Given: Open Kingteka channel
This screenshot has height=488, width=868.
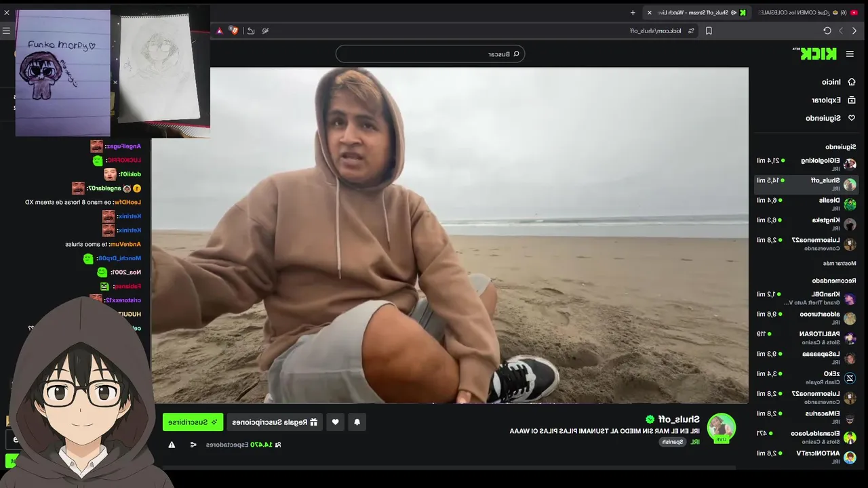Looking at the screenshot, I should (806, 223).
